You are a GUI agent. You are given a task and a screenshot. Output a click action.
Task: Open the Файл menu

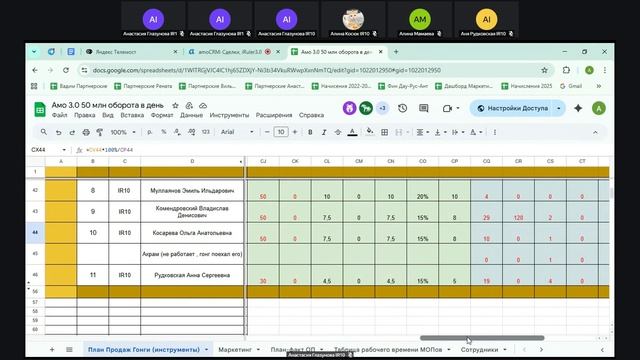tap(60, 115)
